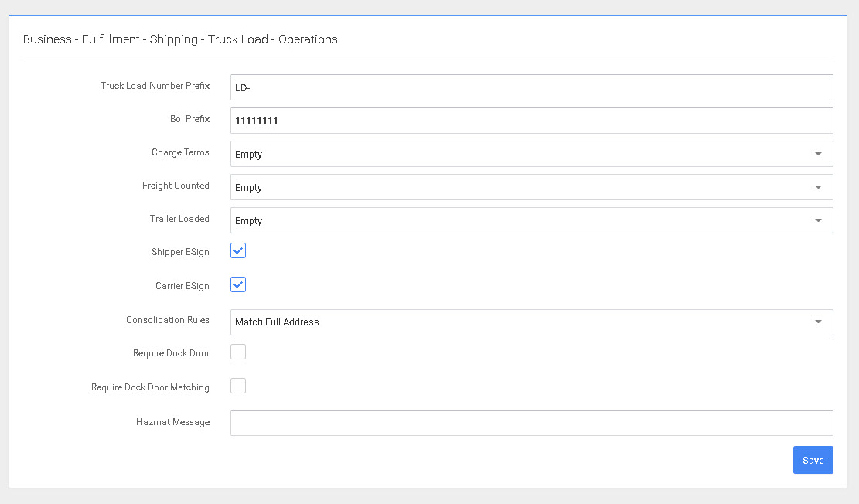This screenshot has height=504, width=859.
Task: Click the Carrier ESign label
Action: pyautogui.click(x=182, y=286)
